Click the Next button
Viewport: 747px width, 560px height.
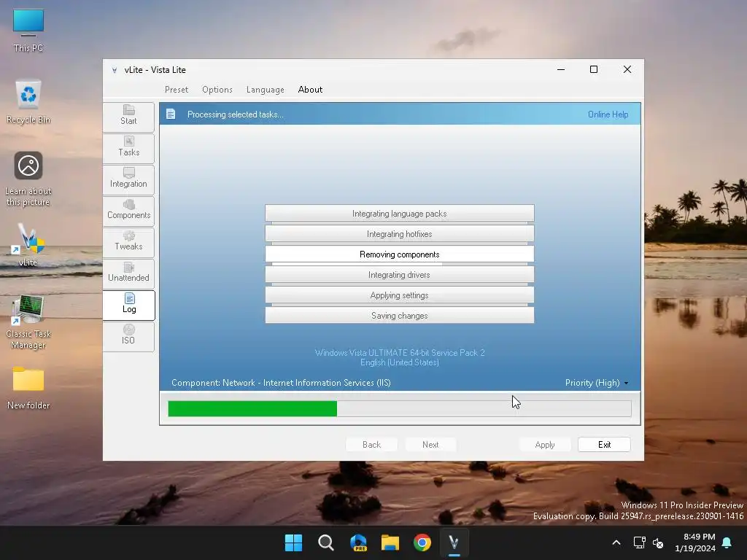430,444
